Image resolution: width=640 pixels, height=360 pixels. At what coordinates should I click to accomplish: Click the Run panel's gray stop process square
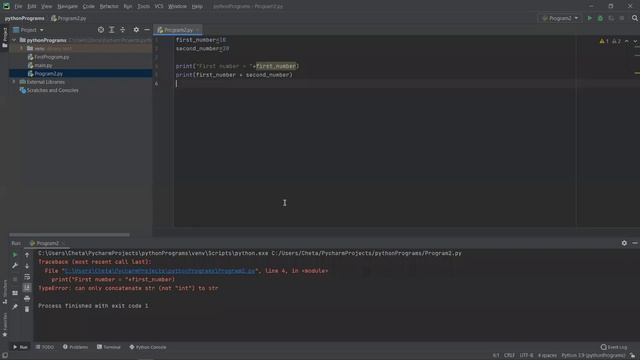(x=15, y=279)
